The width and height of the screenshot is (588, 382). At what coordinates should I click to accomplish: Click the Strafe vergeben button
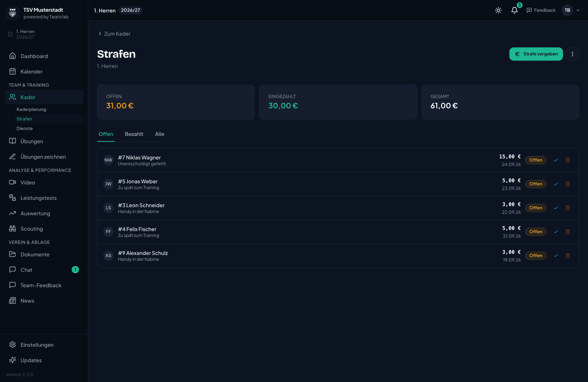[x=536, y=54]
